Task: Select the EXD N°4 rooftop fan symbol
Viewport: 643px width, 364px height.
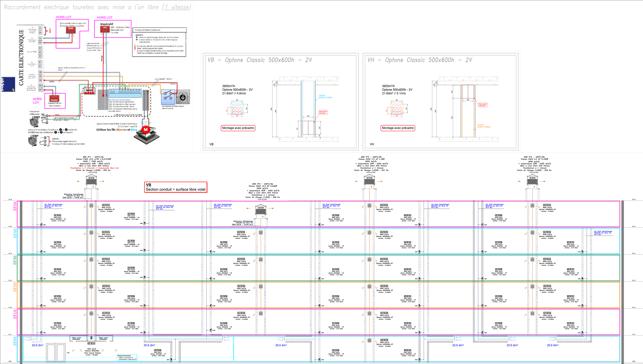Action: point(532,181)
